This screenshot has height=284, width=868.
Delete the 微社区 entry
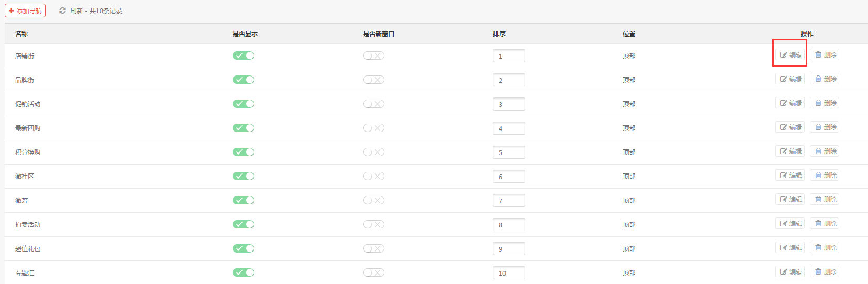(825, 175)
